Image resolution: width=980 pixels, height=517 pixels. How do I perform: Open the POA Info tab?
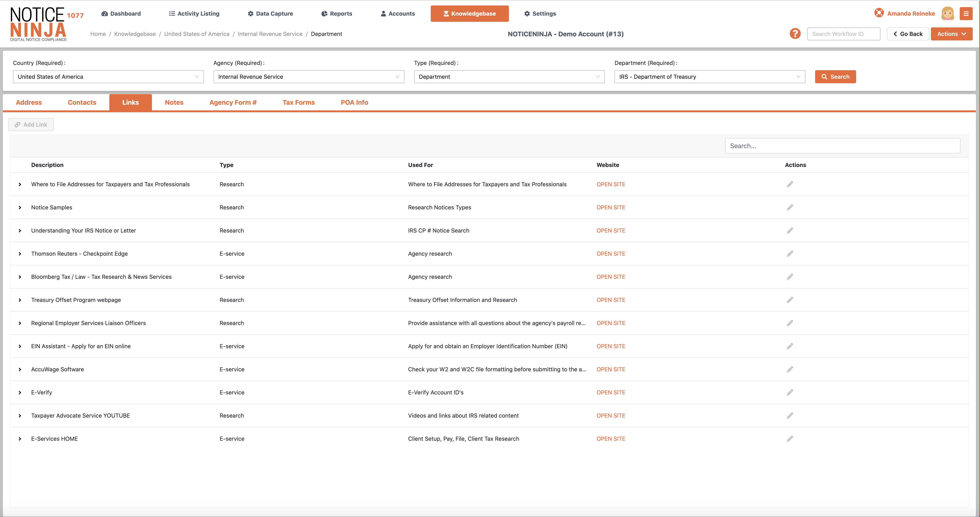point(354,102)
